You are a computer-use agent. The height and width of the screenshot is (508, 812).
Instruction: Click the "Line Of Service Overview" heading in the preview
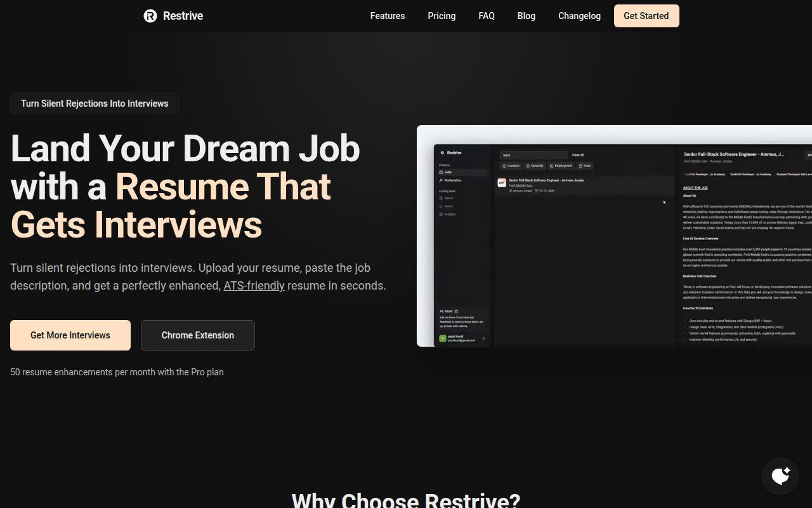(x=701, y=239)
